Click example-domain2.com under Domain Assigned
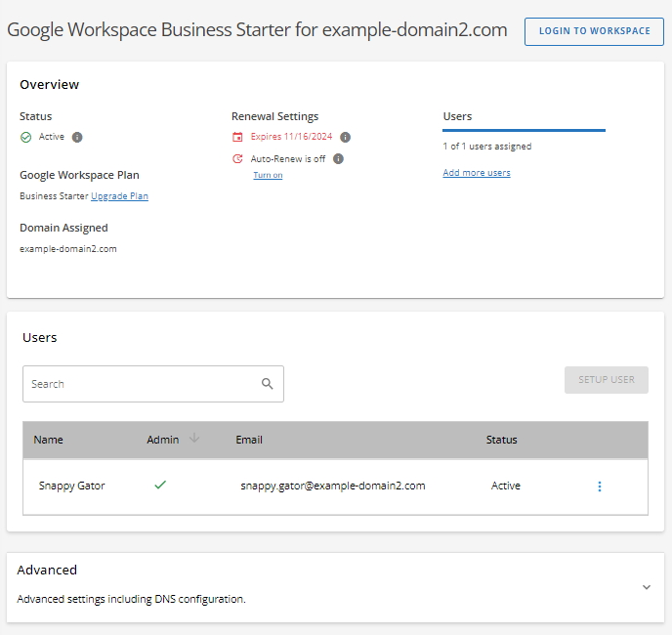 click(x=68, y=249)
